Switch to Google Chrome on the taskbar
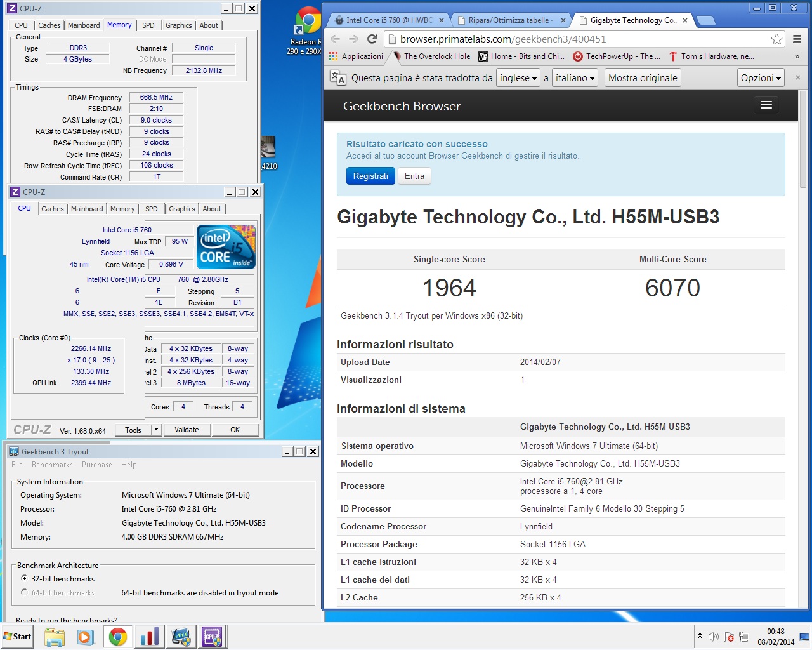 coord(117,637)
